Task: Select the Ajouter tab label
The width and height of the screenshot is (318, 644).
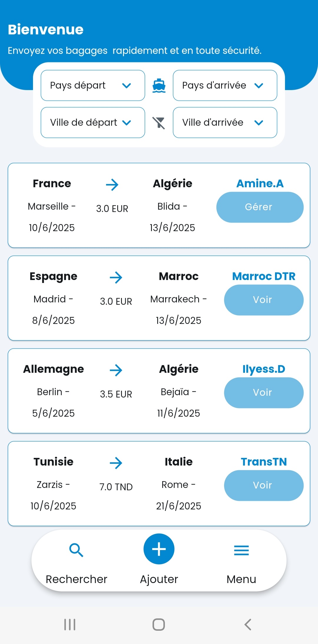Action: click(x=159, y=579)
